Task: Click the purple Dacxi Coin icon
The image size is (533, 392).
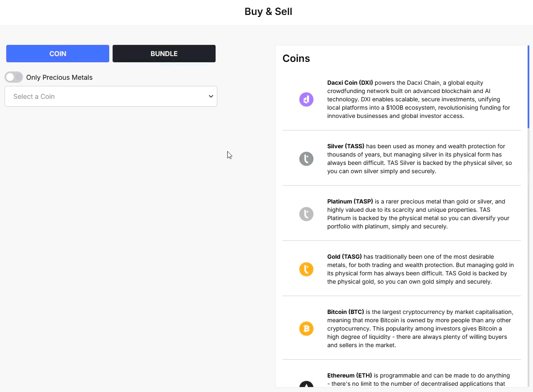Action: [x=306, y=100]
